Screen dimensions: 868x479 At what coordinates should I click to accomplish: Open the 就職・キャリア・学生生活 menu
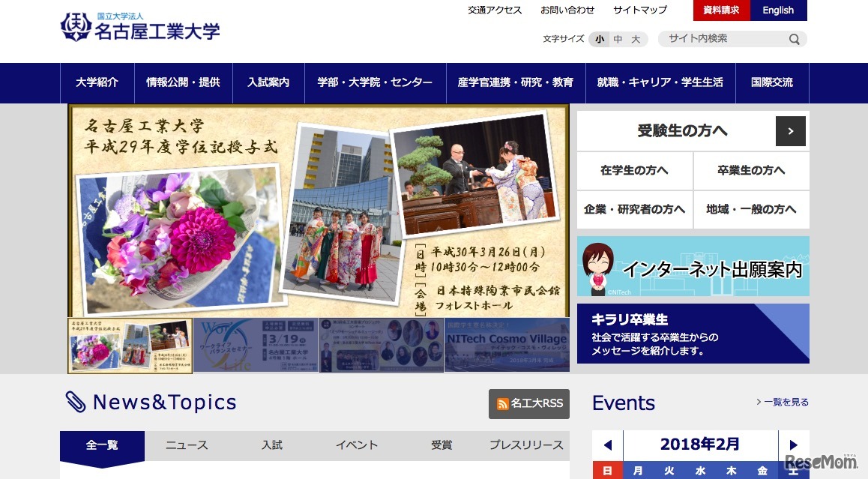[660, 83]
